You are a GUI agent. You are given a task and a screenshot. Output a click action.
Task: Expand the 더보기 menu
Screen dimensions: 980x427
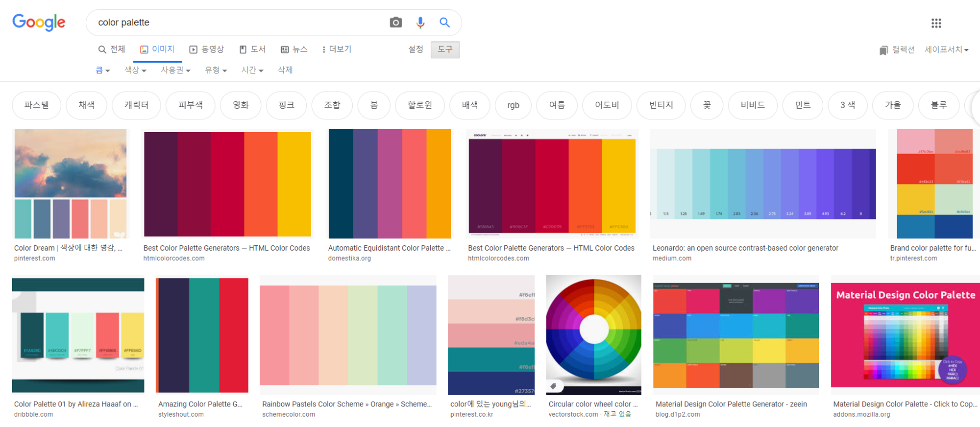click(x=337, y=49)
